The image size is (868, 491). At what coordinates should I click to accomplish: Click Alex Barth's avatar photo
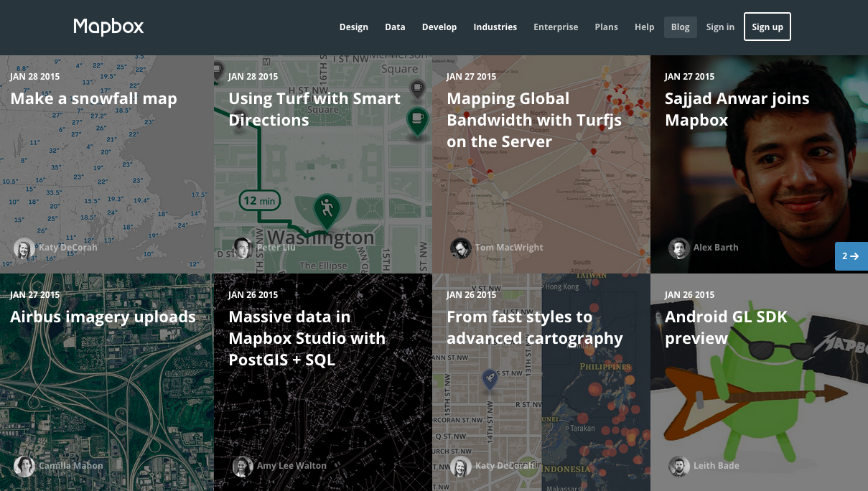point(679,248)
